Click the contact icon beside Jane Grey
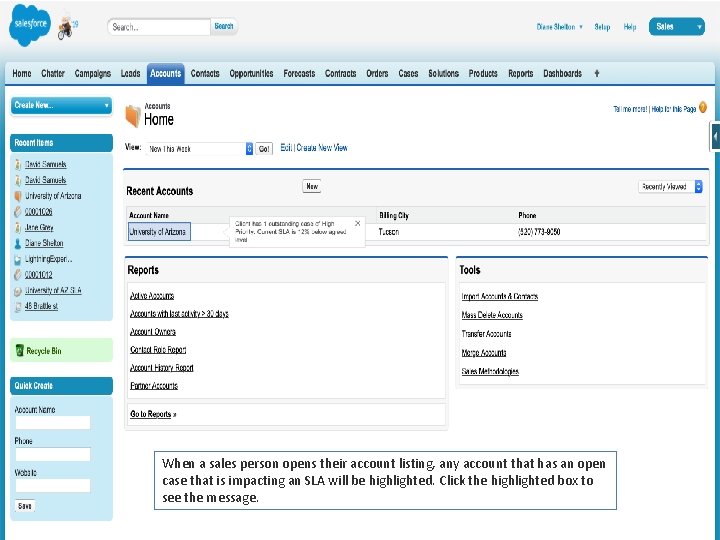The image size is (720, 540). click(18, 228)
